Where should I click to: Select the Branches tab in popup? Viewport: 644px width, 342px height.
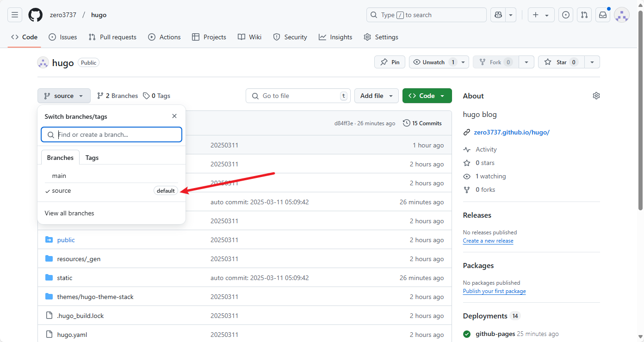60,158
